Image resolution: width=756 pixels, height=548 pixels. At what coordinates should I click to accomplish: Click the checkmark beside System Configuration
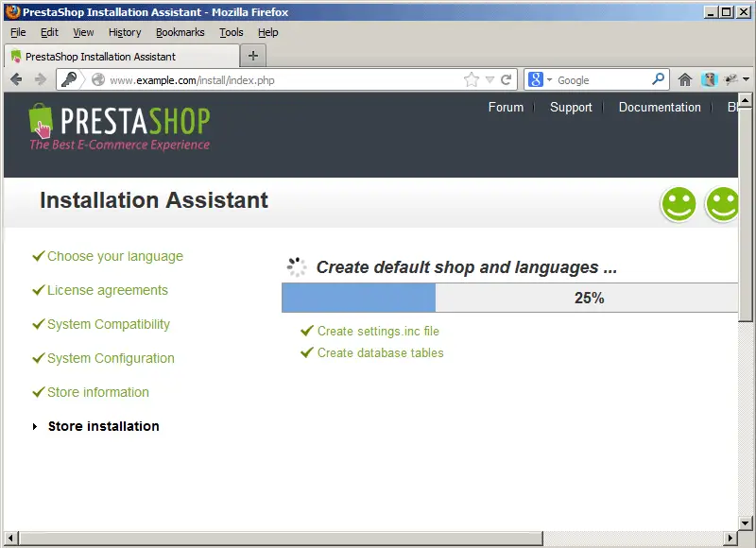click(39, 358)
